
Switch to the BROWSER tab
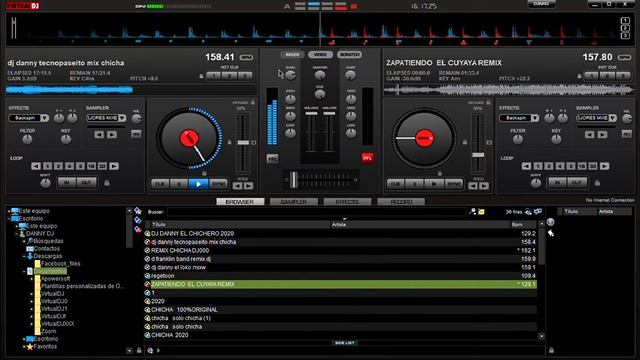pos(240,202)
